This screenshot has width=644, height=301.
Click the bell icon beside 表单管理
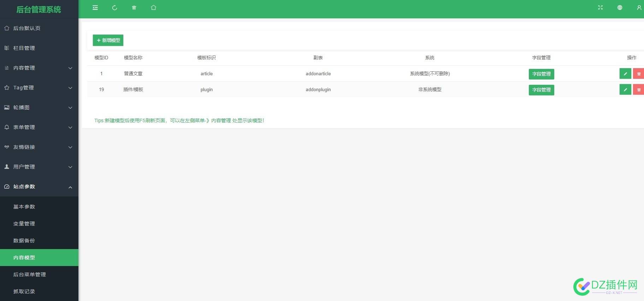(7, 127)
